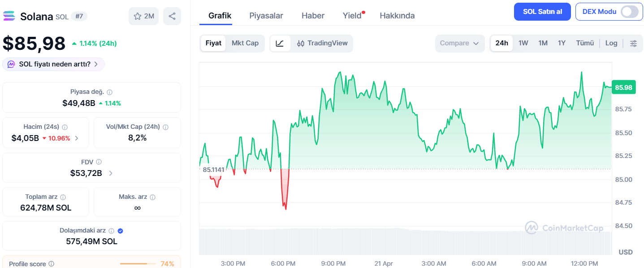This screenshot has width=644, height=268.
Task: Click the $49,48B market cap value
Action: 79,103
